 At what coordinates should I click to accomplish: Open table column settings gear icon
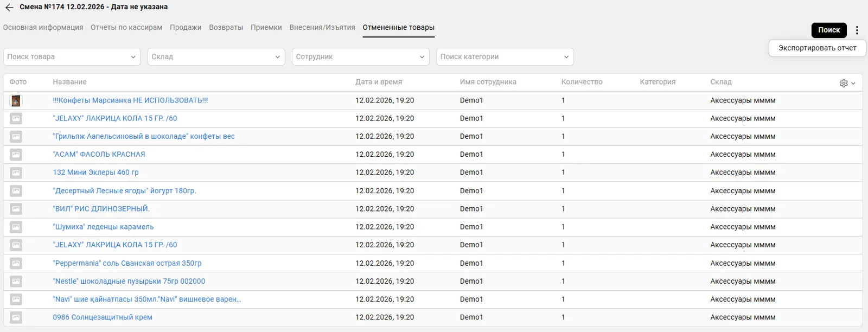pyautogui.click(x=844, y=83)
